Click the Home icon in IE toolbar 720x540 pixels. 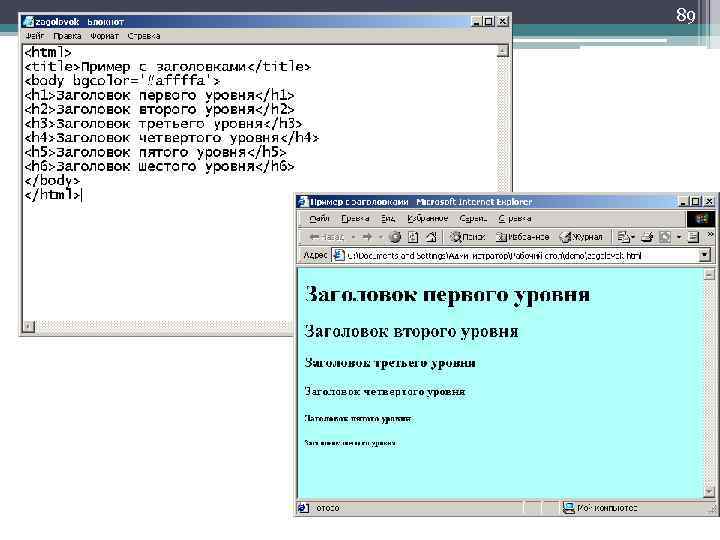point(431,237)
